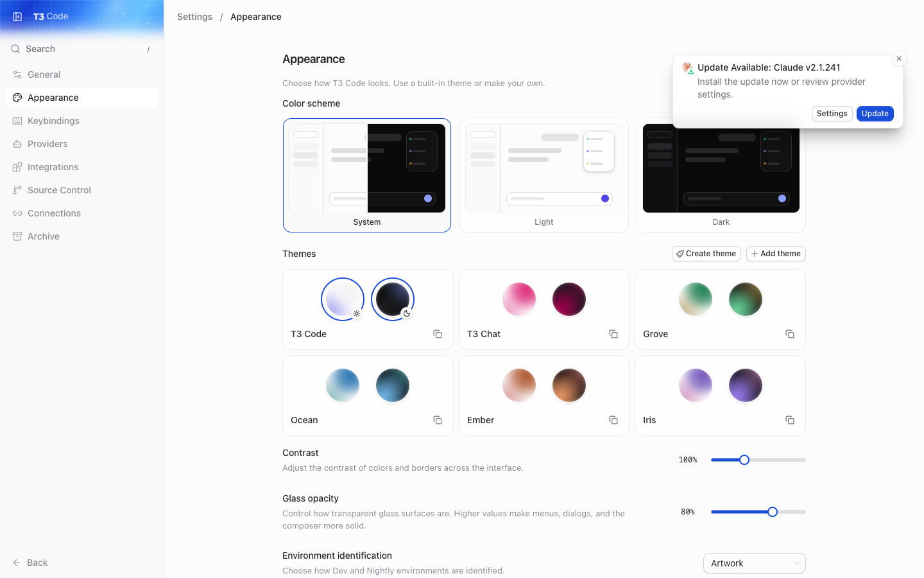Image resolution: width=924 pixels, height=578 pixels.
Task: Toggle the sidebar panel icon
Action: pyautogui.click(x=17, y=17)
